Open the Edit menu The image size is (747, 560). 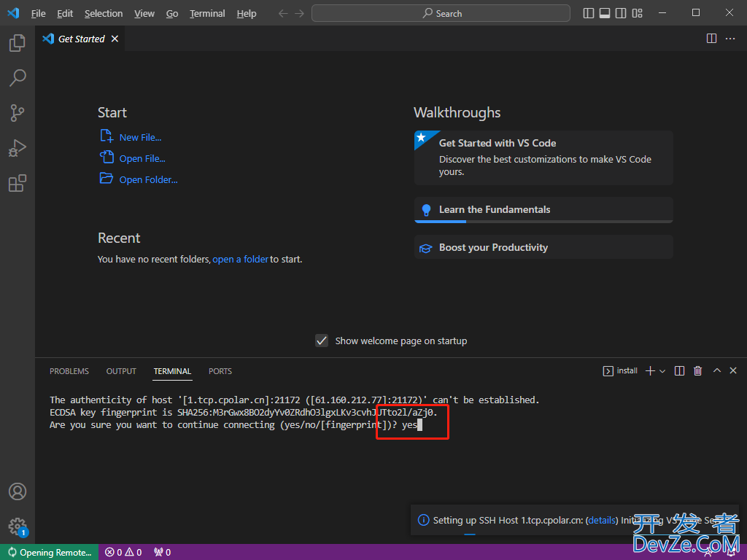pos(65,13)
